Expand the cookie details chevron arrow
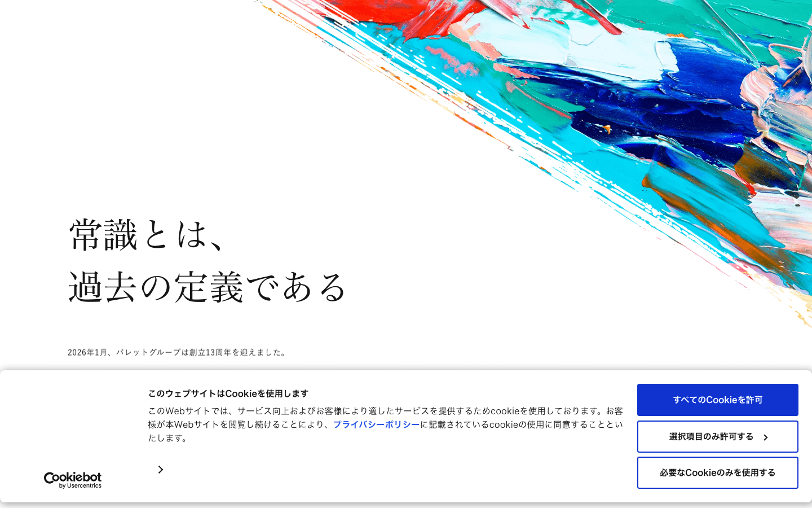 (x=161, y=470)
